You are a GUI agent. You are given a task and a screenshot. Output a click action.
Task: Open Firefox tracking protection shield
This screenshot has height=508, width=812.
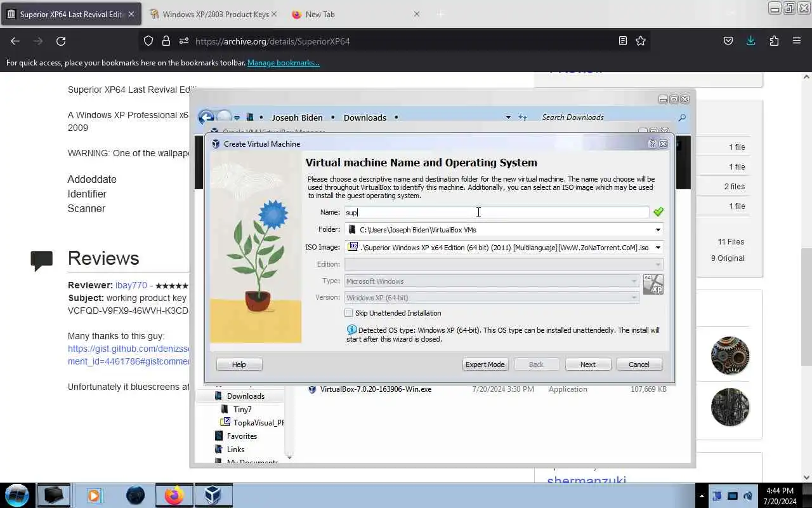pos(148,41)
